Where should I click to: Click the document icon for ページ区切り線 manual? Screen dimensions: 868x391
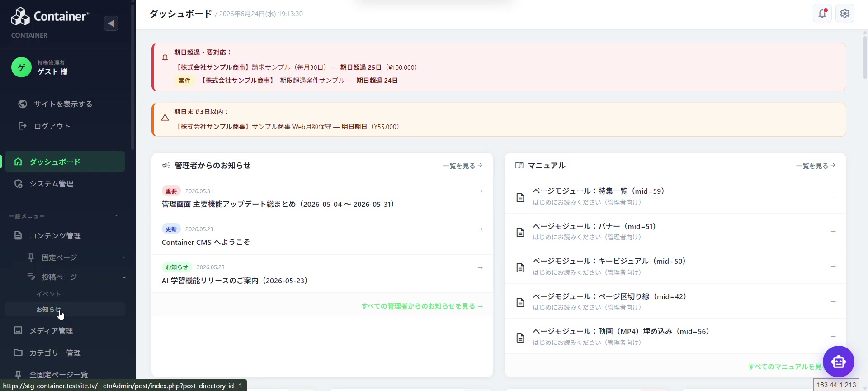pyautogui.click(x=520, y=302)
